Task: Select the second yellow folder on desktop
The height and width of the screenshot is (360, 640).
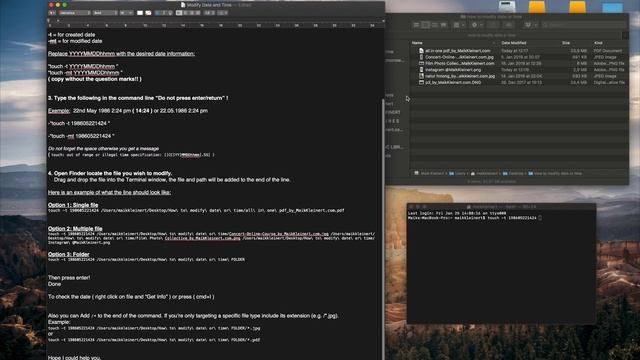Action: point(578,7)
